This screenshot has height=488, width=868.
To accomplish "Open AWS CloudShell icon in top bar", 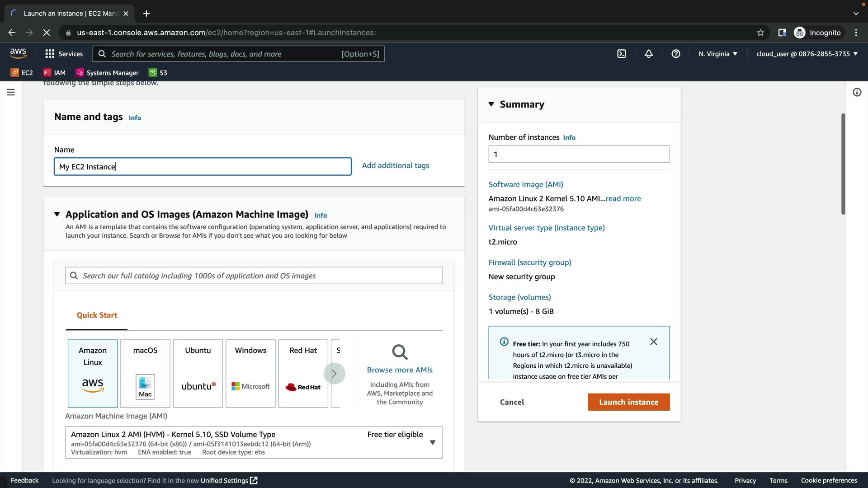I will click(622, 54).
